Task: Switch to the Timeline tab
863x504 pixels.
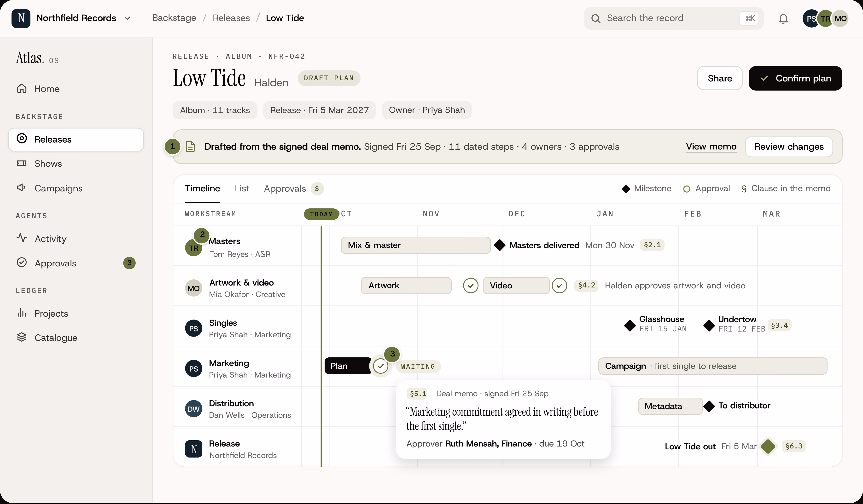Action: pos(202,188)
